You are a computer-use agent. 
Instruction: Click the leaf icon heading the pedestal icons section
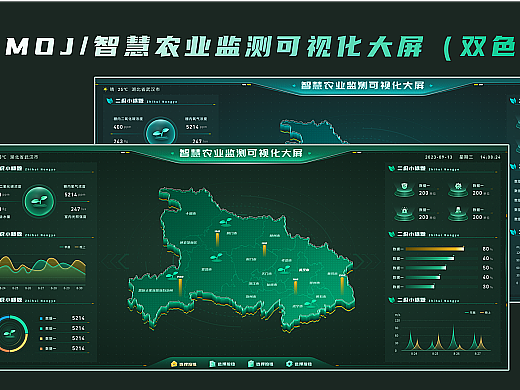tap(391, 168)
